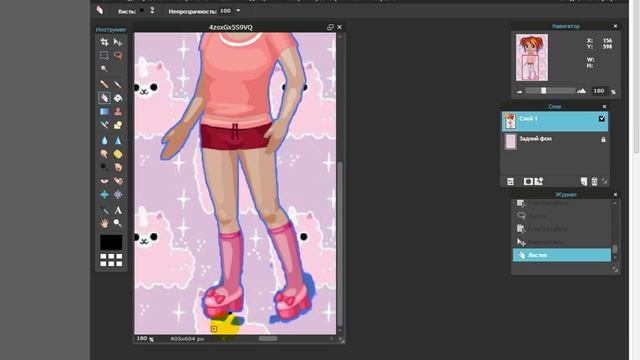640x360 pixels.
Task: Click the Непрозрачность value 100
Action: (225, 11)
